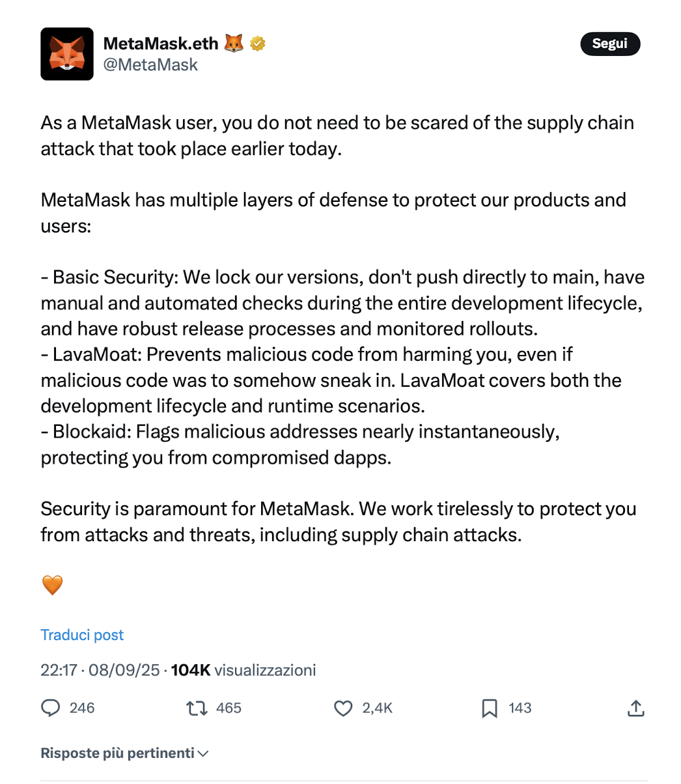
Task: Expand the Risposte più pertinenti sort dropdown
Action: tap(124, 753)
